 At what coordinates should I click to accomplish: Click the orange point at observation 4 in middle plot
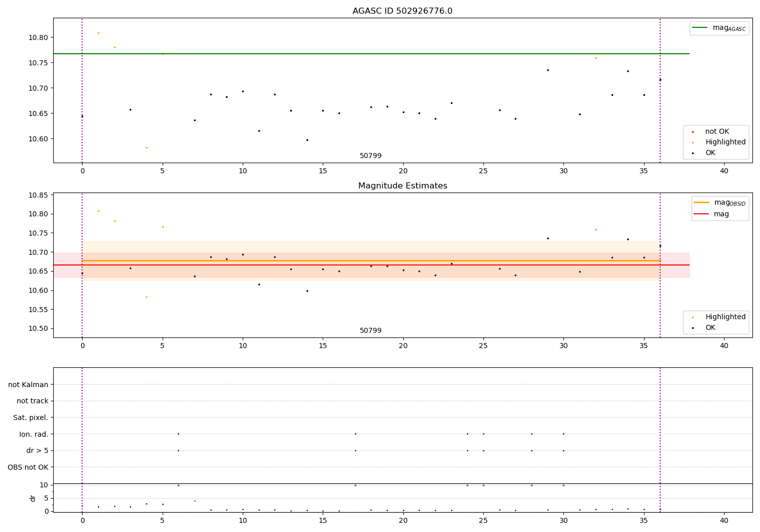(x=146, y=297)
